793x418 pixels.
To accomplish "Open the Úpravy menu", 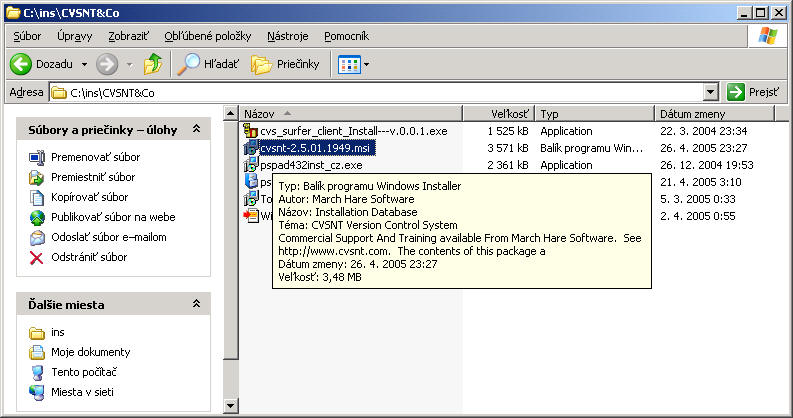I will point(75,36).
